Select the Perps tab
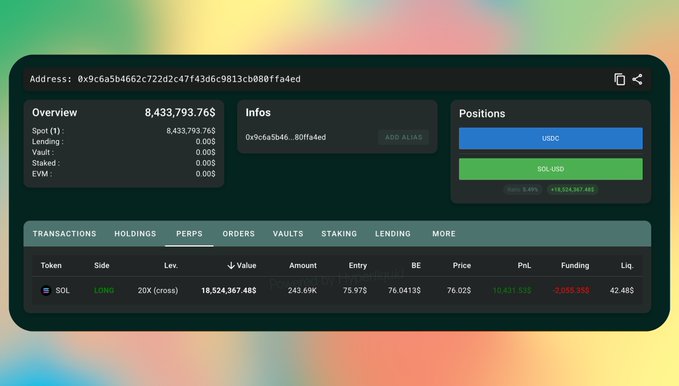This screenshot has height=386, width=679. point(189,234)
